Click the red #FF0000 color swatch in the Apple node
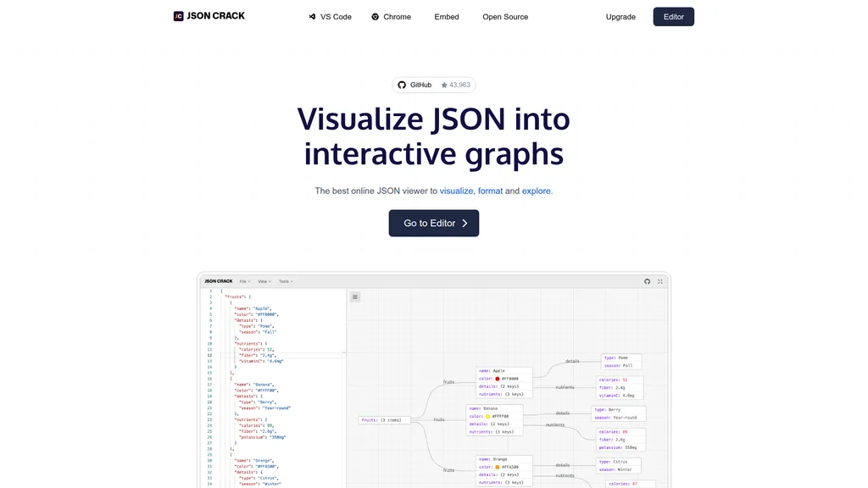Image resolution: width=868 pixels, height=488 pixels. [497, 379]
